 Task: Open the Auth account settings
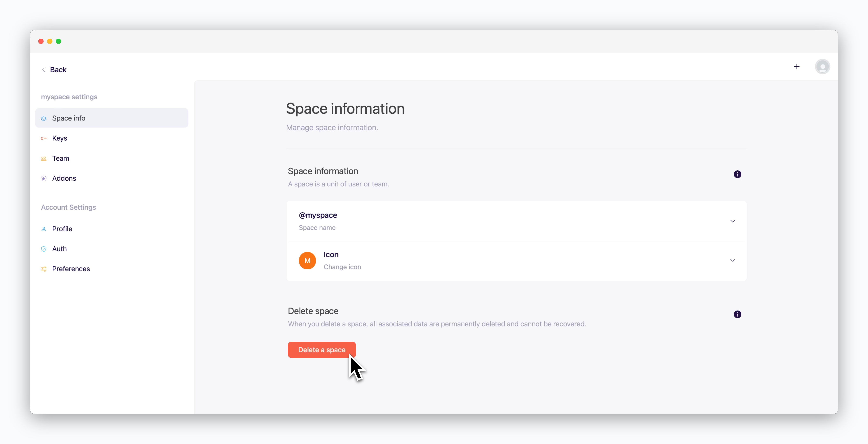click(112, 249)
